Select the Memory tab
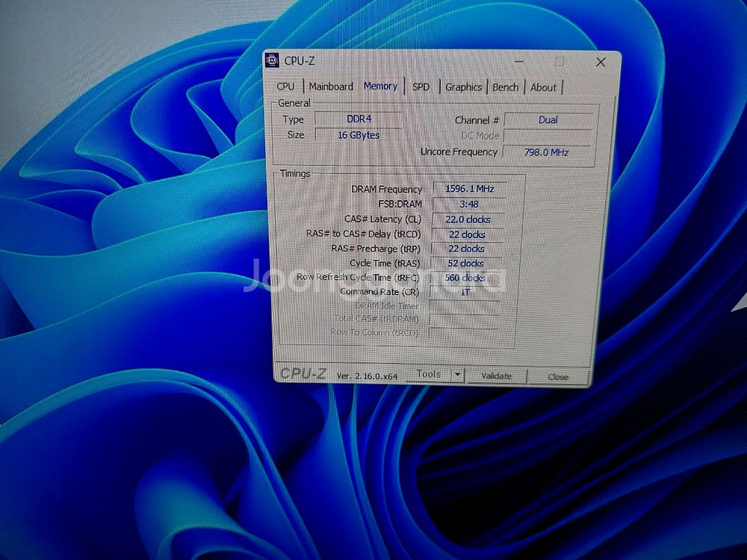 [380, 86]
